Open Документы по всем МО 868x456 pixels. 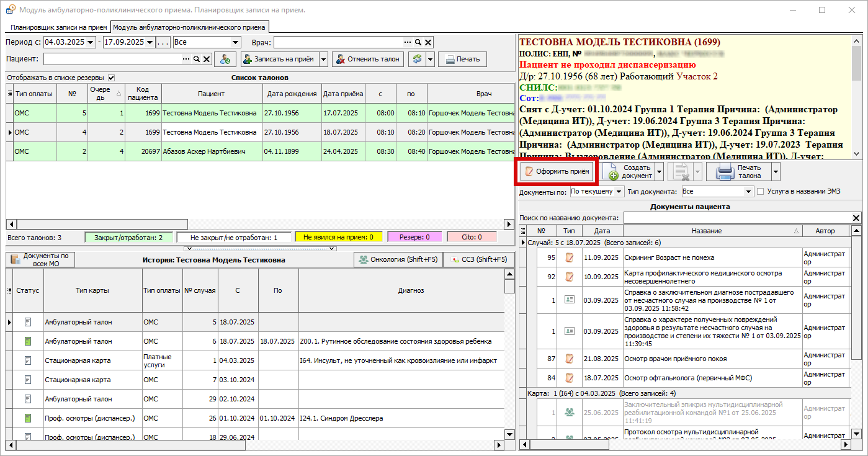[x=40, y=259]
